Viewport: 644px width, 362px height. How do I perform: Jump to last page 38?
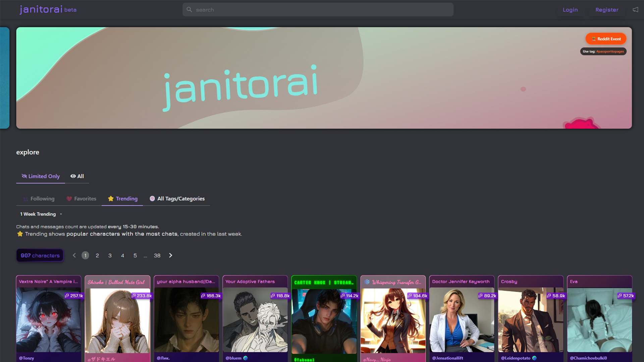point(157,255)
